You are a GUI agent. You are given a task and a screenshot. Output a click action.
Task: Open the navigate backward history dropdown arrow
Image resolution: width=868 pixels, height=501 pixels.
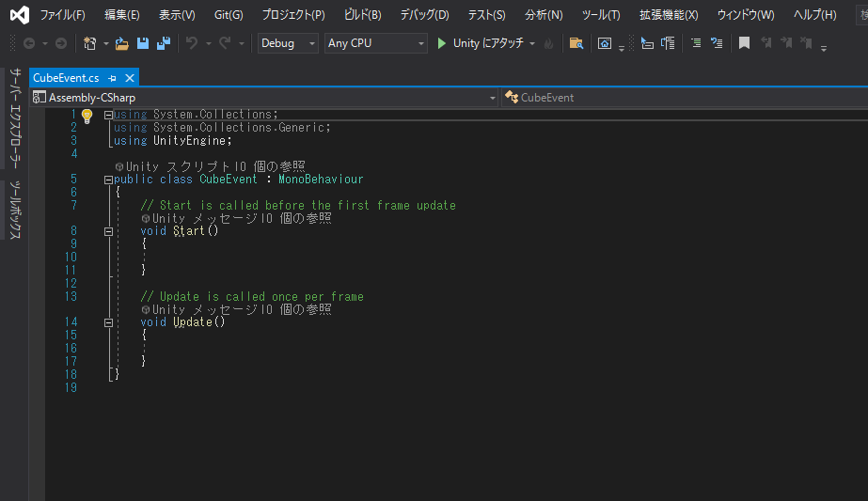(x=45, y=44)
